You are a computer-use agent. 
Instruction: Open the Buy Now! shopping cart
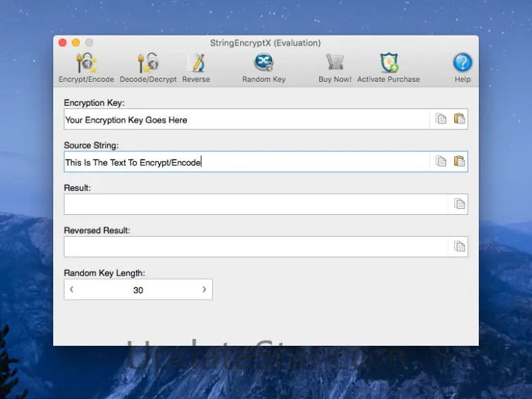[x=335, y=63]
